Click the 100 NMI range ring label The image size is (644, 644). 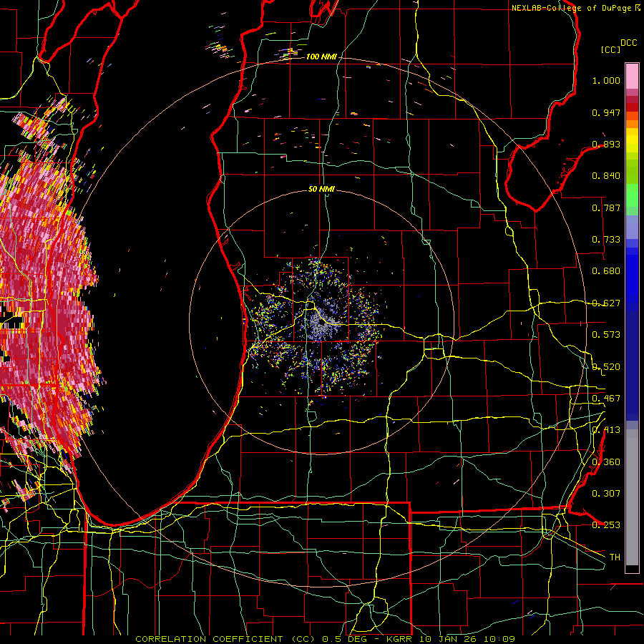pyautogui.click(x=321, y=57)
